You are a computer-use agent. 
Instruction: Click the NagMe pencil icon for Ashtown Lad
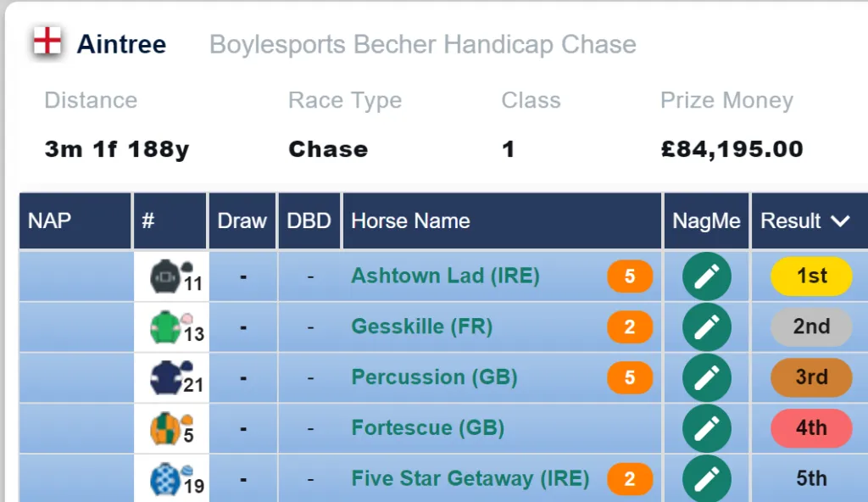[706, 276]
